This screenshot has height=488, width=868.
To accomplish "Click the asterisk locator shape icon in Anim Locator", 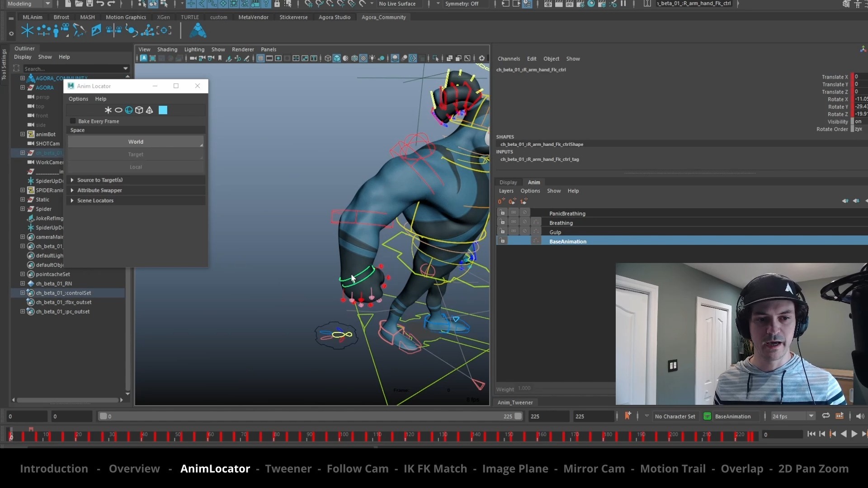I will (x=108, y=110).
